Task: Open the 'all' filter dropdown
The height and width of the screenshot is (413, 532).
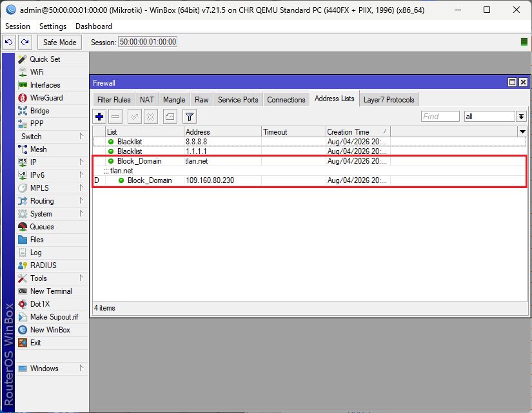Action: point(521,117)
